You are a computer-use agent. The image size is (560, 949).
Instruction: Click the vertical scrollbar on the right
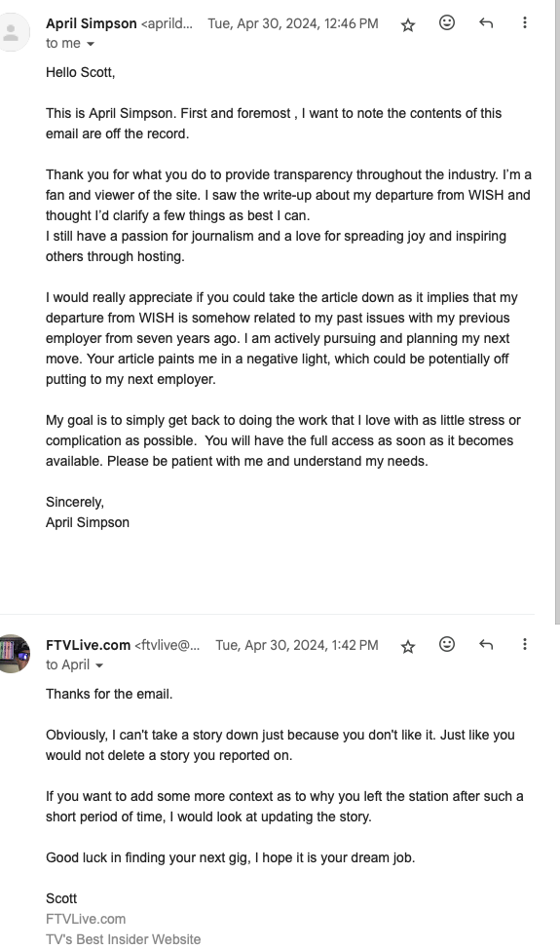557,312
